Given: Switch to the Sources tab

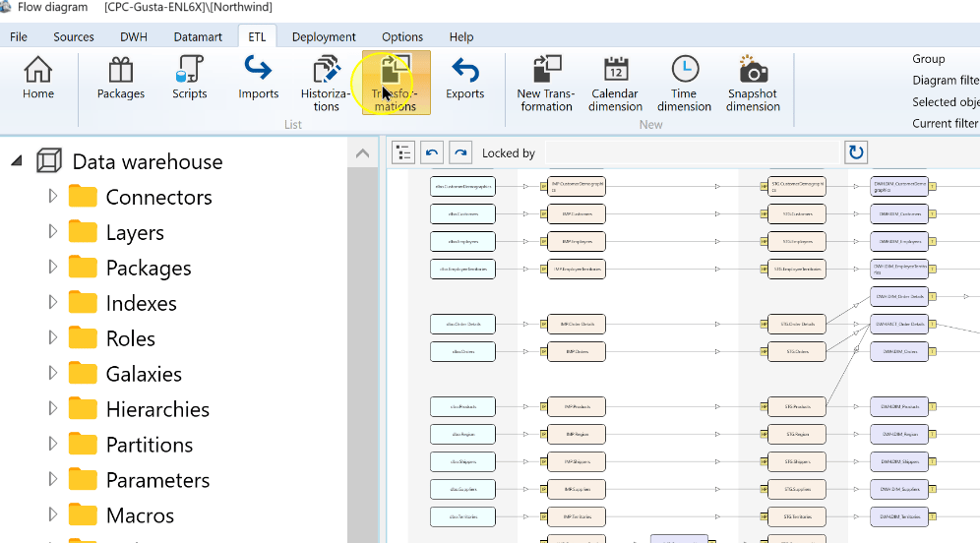Looking at the screenshot, I should [x=74, y=36].
